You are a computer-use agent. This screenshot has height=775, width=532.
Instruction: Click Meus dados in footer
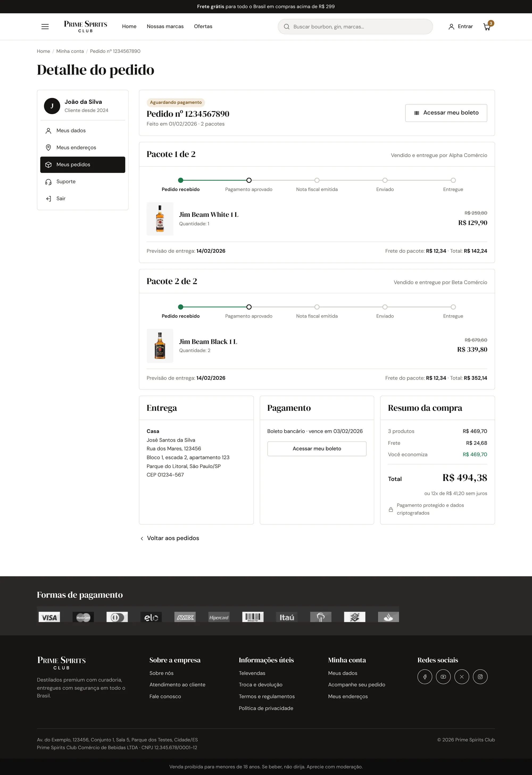[x=342, y=673]
